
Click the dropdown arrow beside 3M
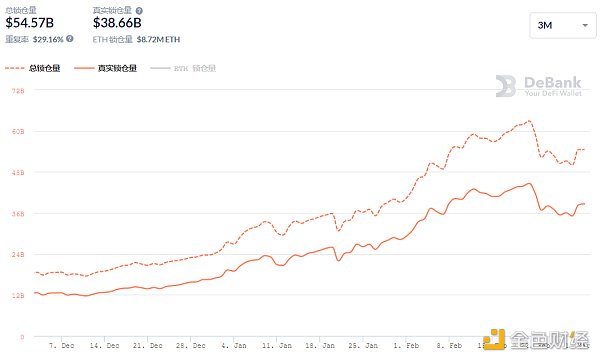(585, 25)
